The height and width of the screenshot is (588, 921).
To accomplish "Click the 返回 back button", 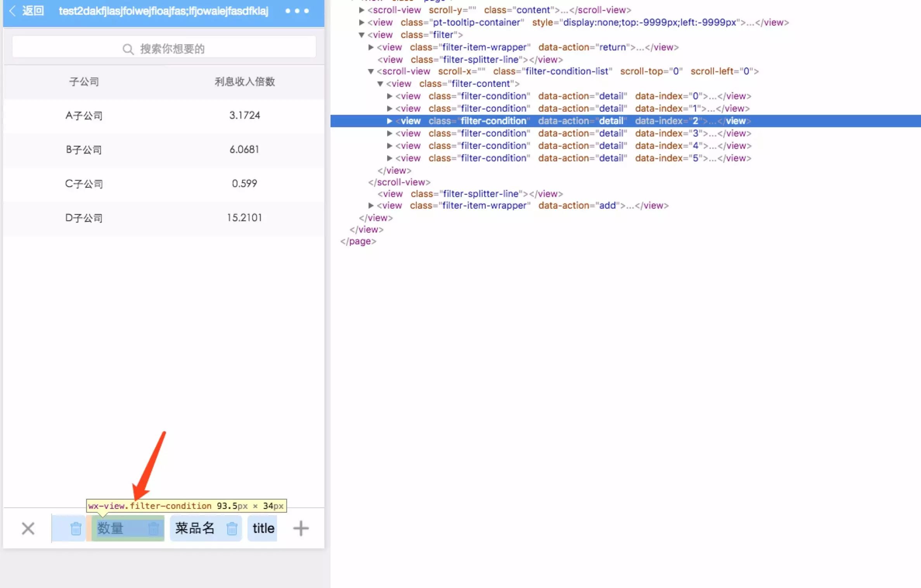I will pos(33,11).
